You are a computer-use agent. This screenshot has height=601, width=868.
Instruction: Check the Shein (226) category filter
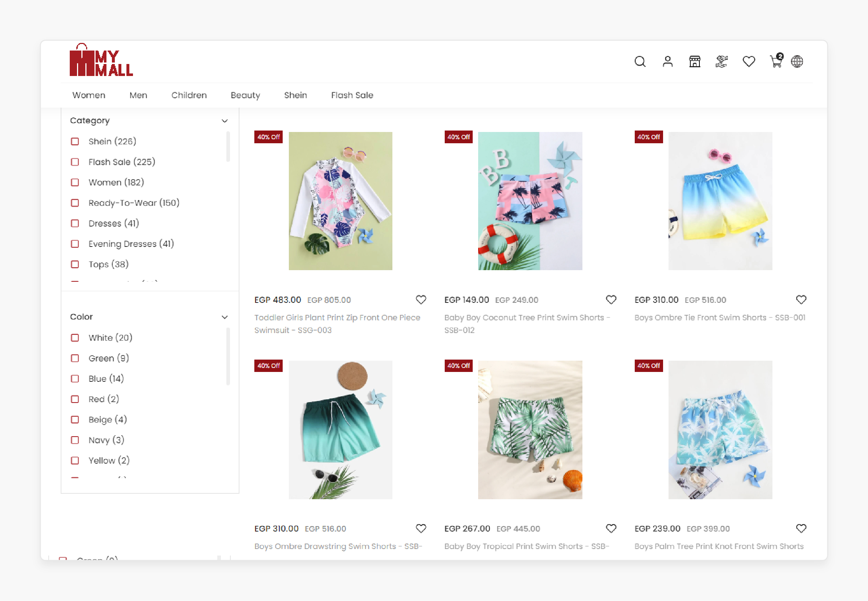[75, 141]
